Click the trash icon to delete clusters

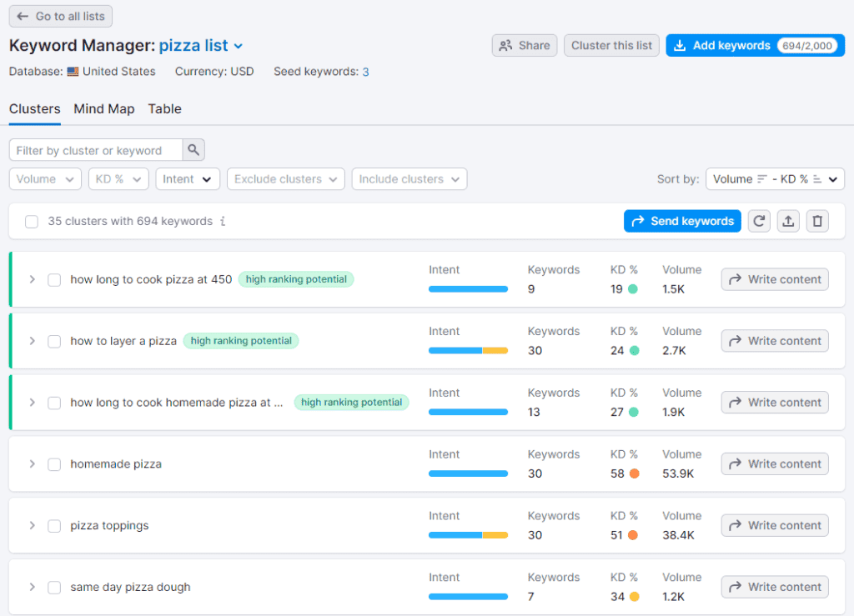(x=817, y=221)
